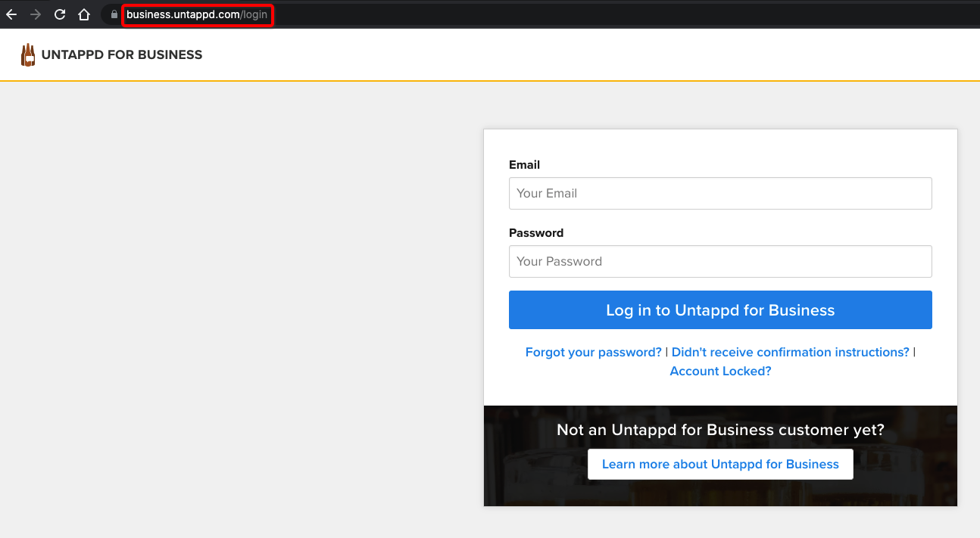Click the Email field label
The height and width of the screenshot is (538, 980).
(524, 164)
